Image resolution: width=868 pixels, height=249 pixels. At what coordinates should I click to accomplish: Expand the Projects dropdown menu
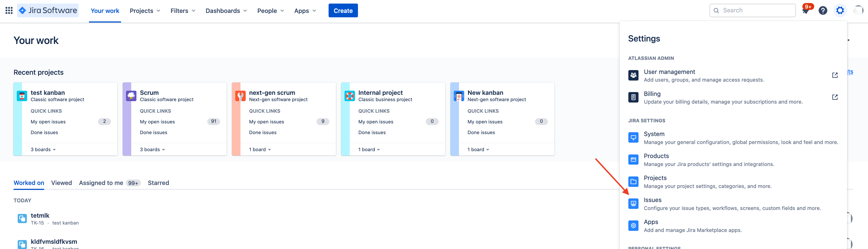coord(145,11)
